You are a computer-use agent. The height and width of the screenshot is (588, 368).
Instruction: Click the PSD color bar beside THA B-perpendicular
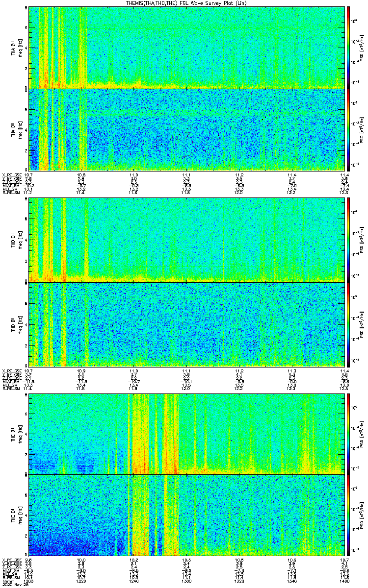pos(348,48)
